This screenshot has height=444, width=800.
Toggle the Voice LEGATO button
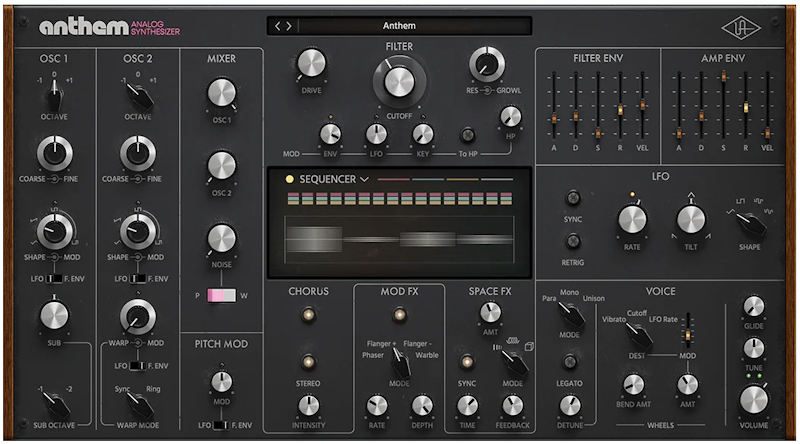569,362
